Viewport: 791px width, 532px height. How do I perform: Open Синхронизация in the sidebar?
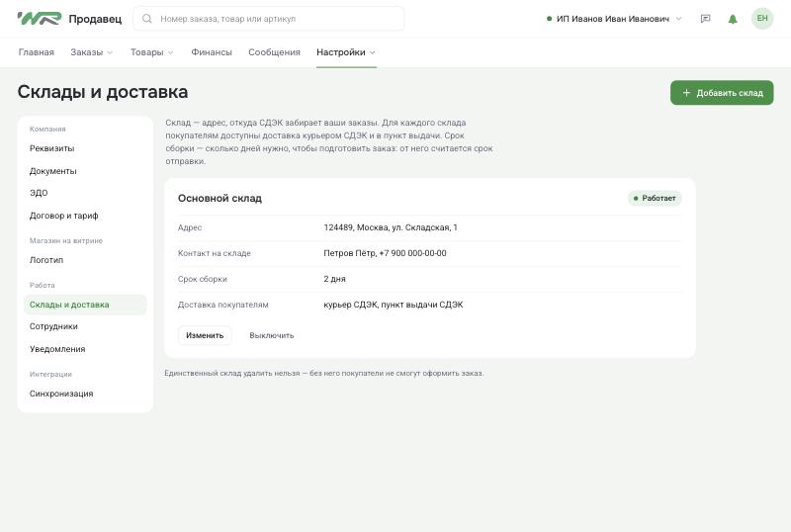coord(61,394)
